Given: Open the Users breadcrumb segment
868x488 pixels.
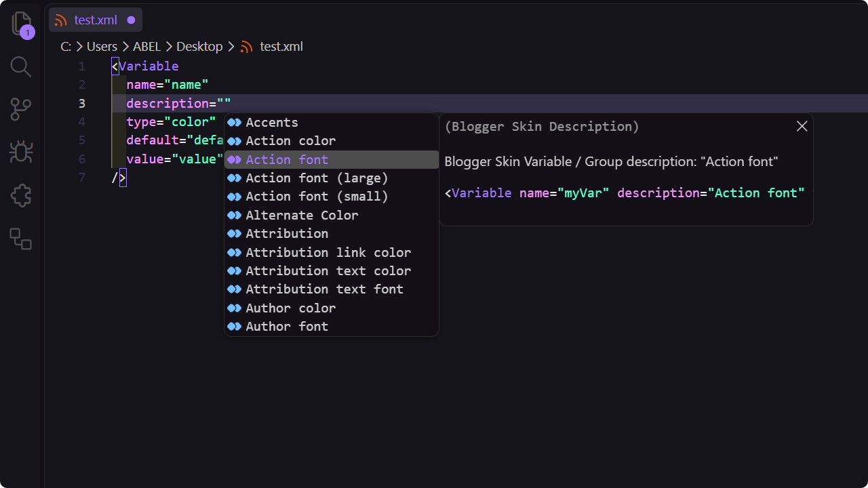Looking at the screenshot, I should coord(102,47).
